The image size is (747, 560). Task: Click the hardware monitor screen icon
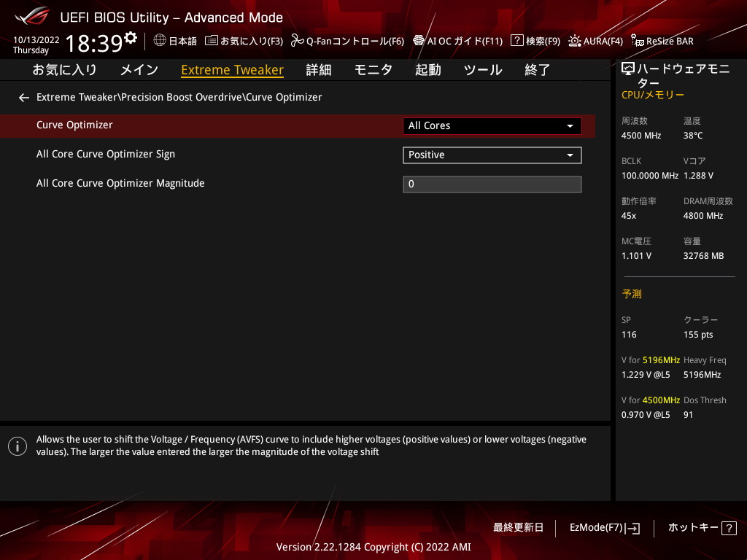pyautogui.click(x=628, y=69)
